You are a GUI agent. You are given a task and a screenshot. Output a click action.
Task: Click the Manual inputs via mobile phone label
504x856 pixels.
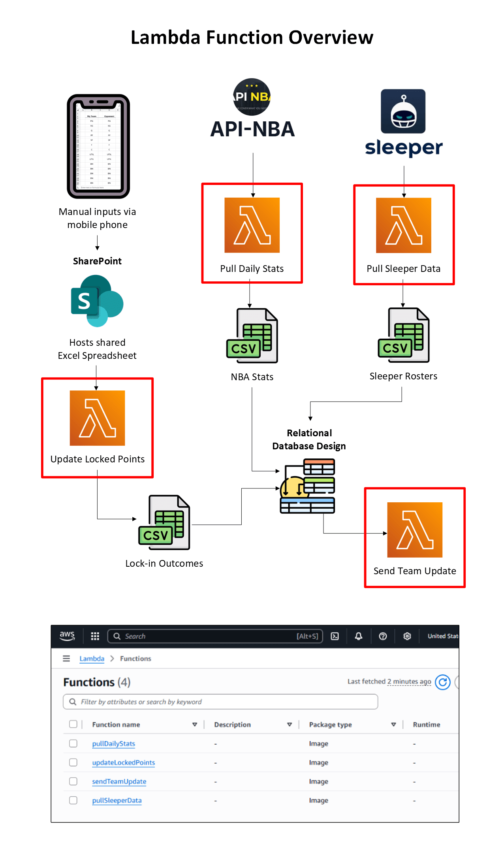[97, 218]
